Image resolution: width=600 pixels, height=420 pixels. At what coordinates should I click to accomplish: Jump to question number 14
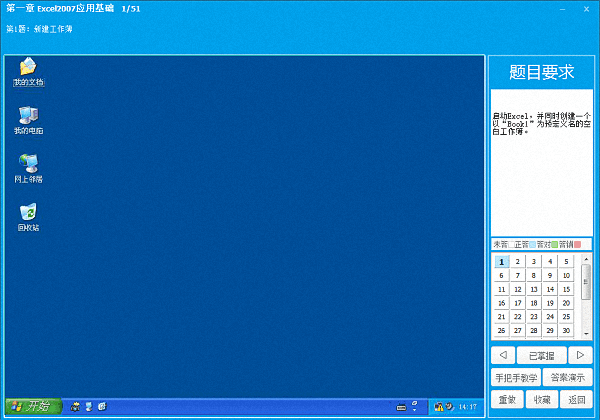(550, 290)
